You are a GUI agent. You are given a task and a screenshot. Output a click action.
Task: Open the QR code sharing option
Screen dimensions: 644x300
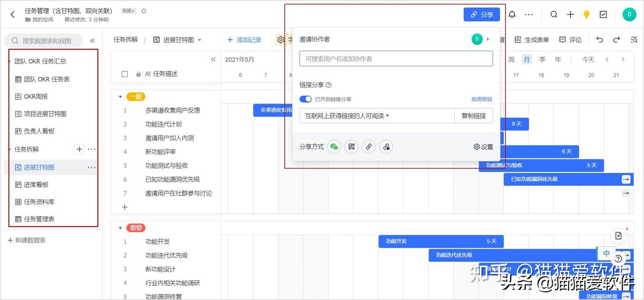click(352, 147)
